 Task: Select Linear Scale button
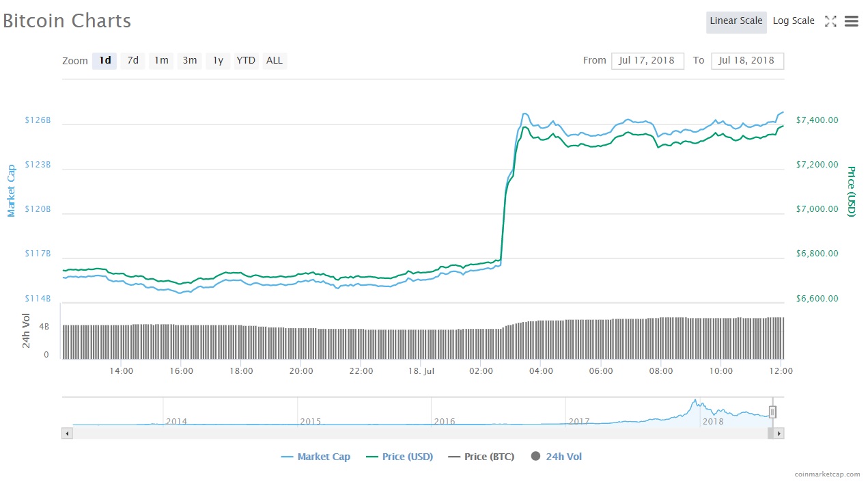(736, 21)
